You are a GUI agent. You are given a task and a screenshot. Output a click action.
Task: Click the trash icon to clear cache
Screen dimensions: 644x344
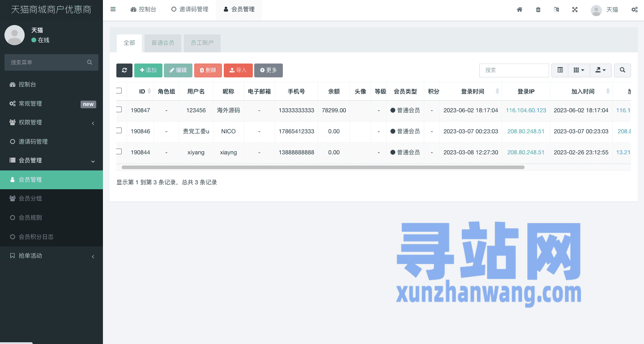[x=538, y=9]
